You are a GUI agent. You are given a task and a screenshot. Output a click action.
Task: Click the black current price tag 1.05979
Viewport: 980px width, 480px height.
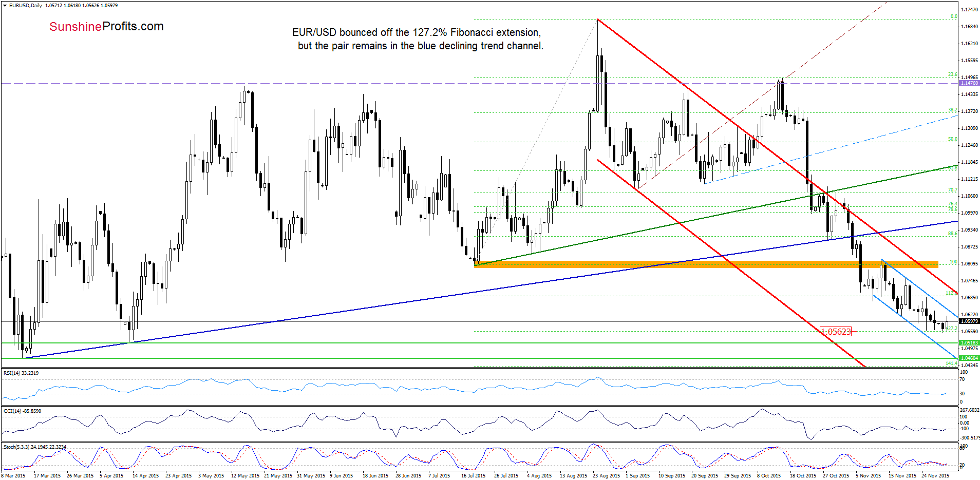[x=969, y=321]
